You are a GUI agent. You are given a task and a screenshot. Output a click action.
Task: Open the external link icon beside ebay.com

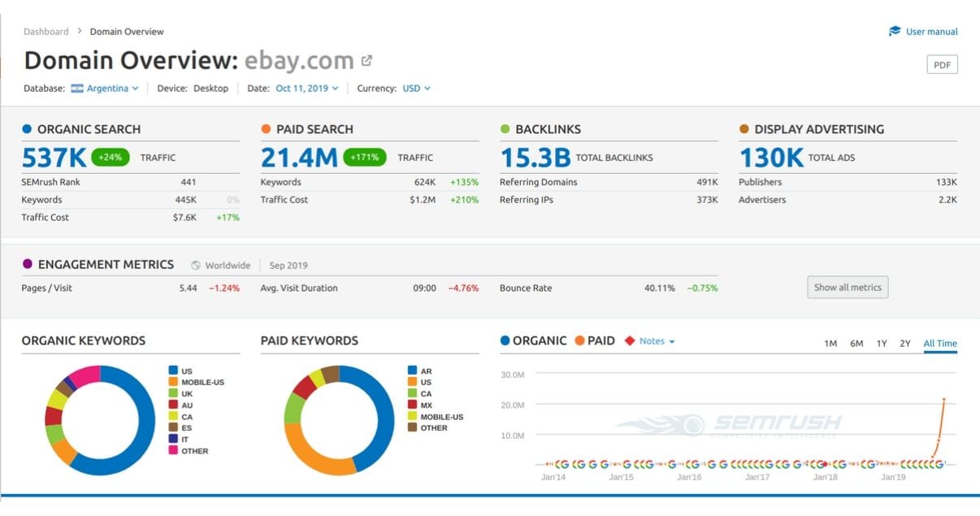[367, 60]
